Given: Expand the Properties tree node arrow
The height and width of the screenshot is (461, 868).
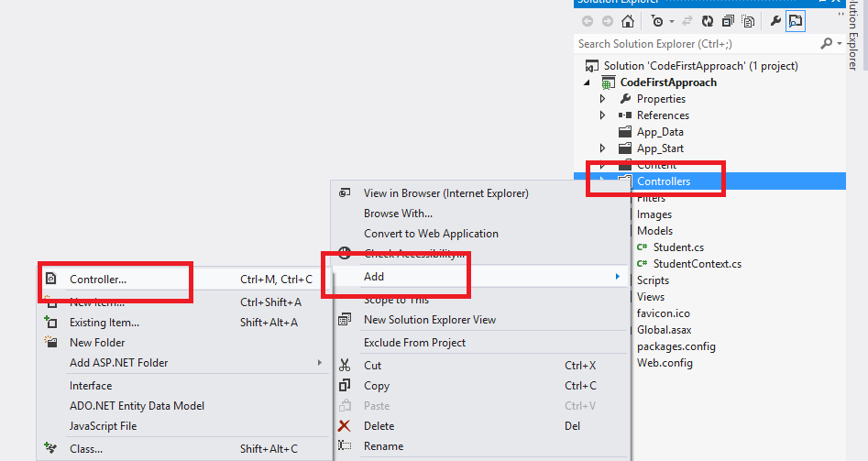Looking at the screenshot, I should click(602, 99).
